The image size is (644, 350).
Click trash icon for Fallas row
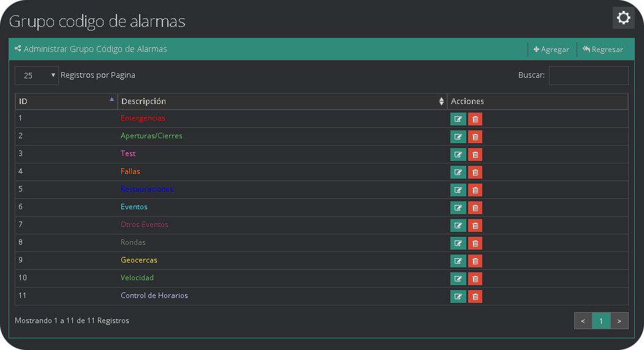[x=475, y=173]
